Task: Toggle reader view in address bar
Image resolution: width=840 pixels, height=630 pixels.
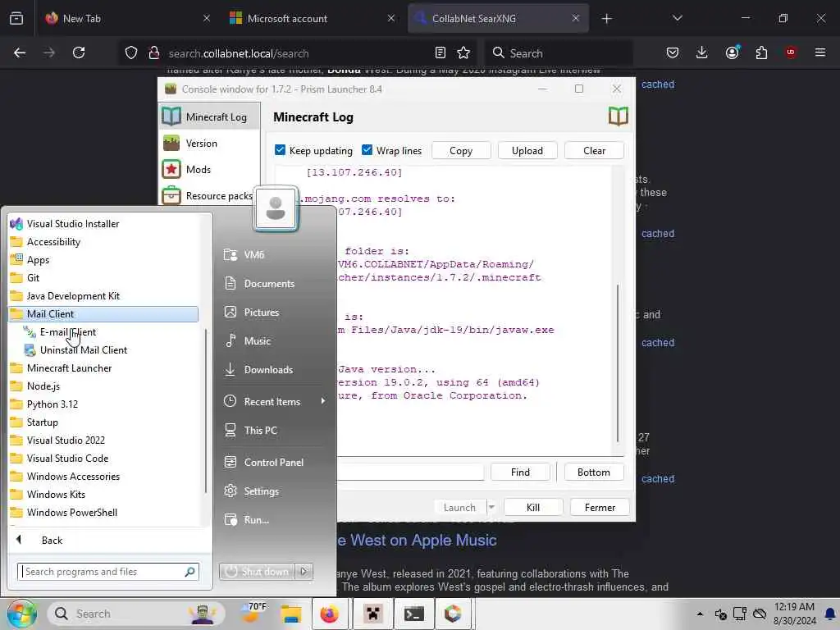Action: point(441,52)
